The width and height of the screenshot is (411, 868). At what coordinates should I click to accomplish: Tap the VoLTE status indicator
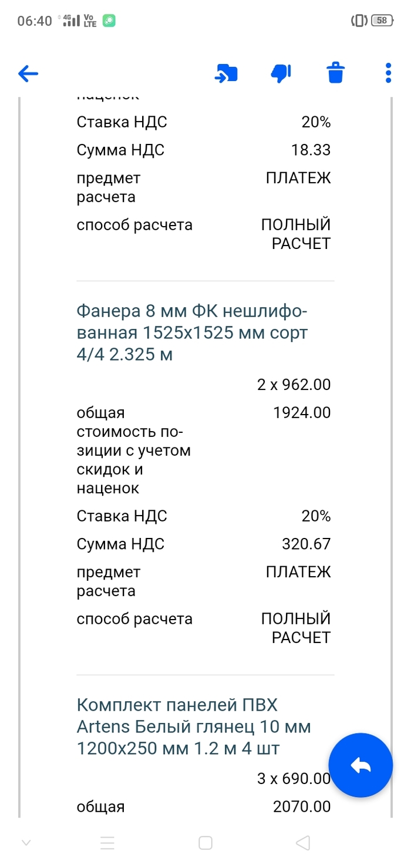[90, 21]
